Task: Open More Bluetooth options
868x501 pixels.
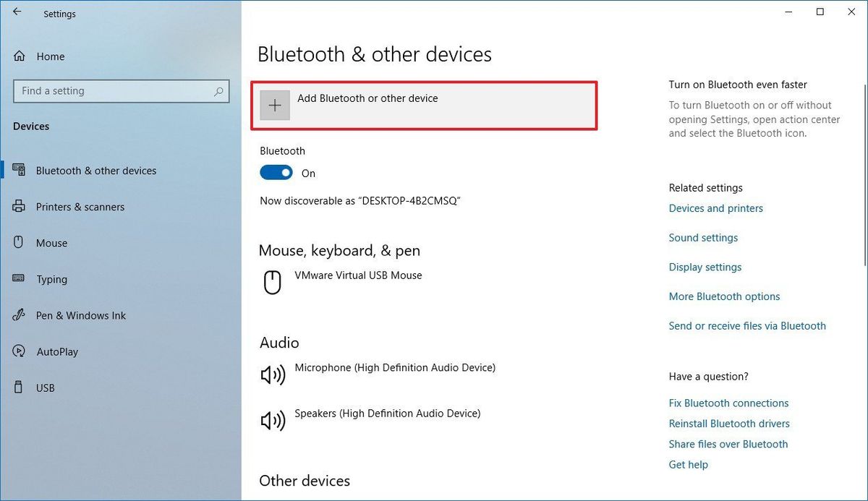Action: point(724,296)
